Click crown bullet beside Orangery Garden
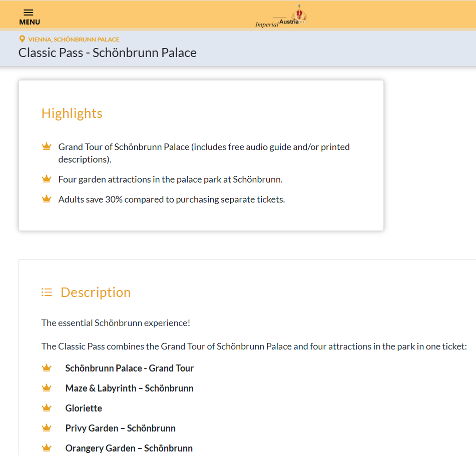 47,447
